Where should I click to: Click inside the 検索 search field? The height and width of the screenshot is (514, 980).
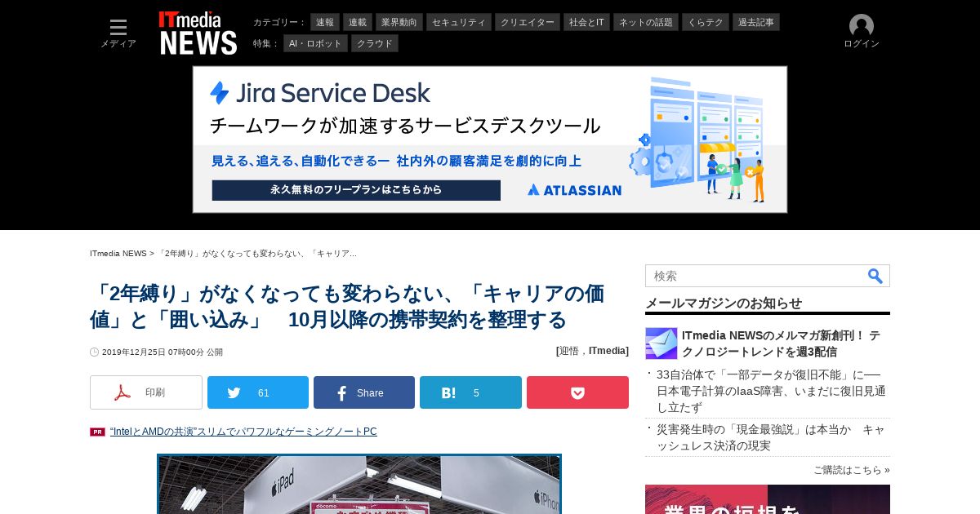pos(755,276)
